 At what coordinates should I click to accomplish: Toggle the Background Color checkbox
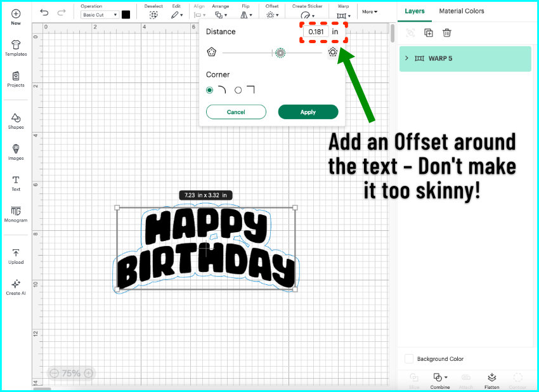(409, 358)
